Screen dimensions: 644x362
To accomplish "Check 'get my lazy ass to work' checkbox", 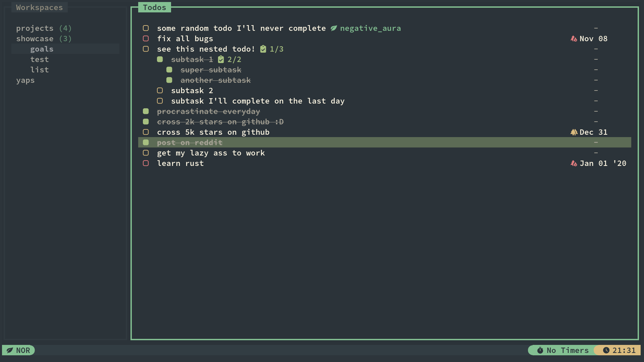I will [146, 153].
